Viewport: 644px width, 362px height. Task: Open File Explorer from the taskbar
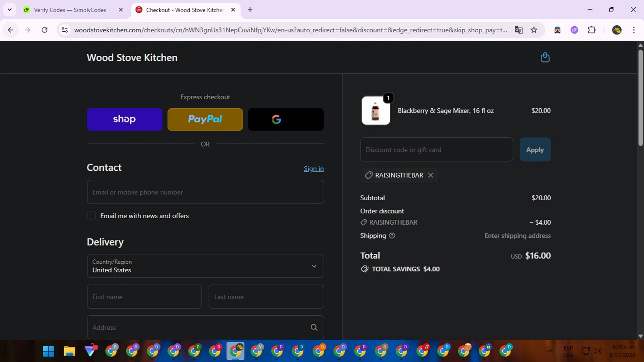click(70, 351)
